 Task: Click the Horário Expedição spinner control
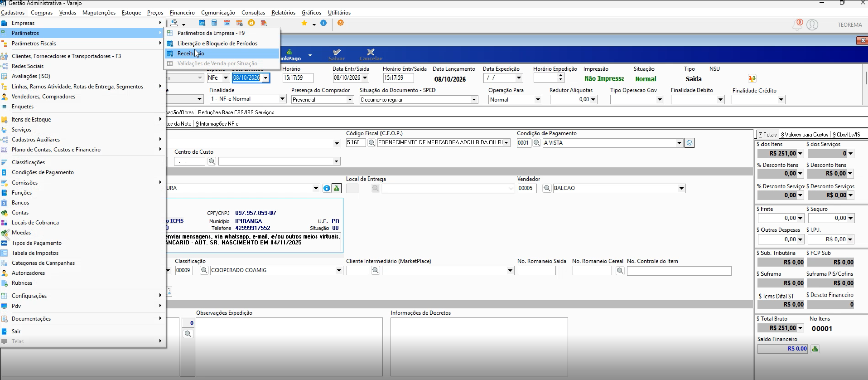point(561,78)
